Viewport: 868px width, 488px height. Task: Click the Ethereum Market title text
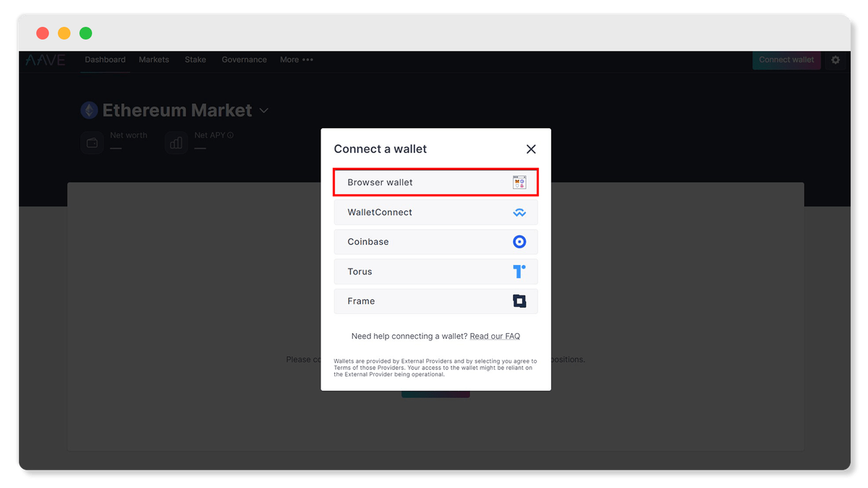(x=177, y=110)
